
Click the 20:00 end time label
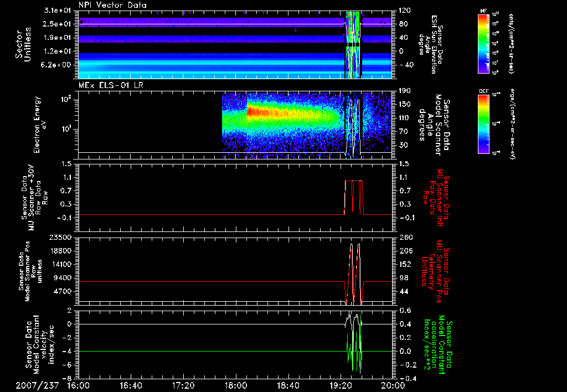(x=393, y=385)
